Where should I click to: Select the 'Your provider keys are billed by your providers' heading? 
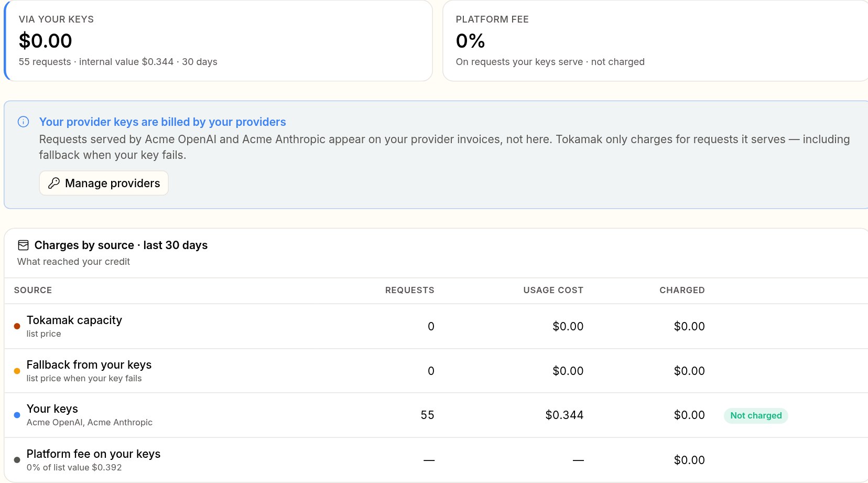(162, 122)
